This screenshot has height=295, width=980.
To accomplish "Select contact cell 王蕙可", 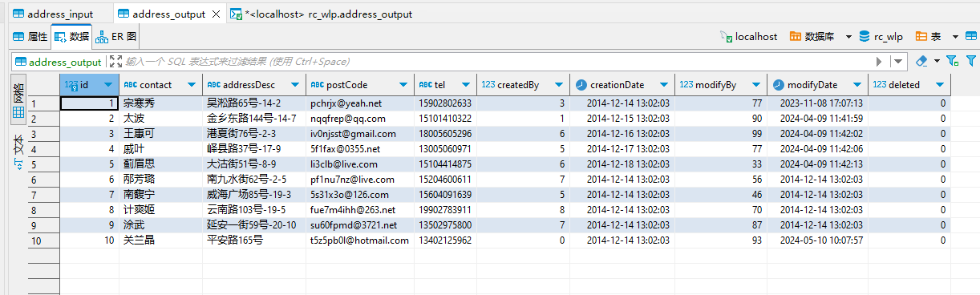I will (160, 134).
